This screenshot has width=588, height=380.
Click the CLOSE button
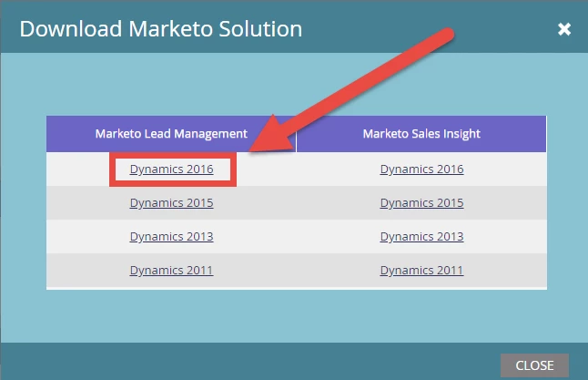click(x=534, y=365)
